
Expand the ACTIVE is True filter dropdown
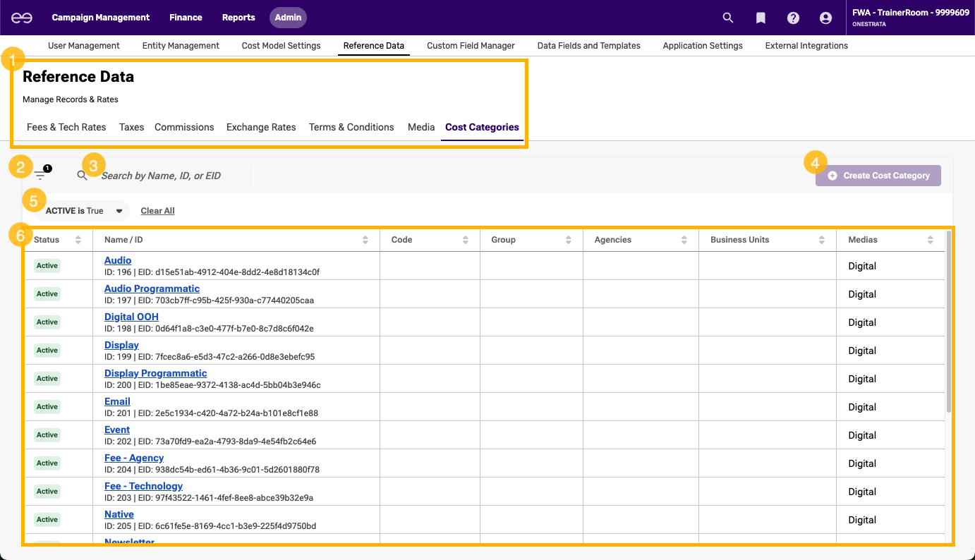click(119, 211)
